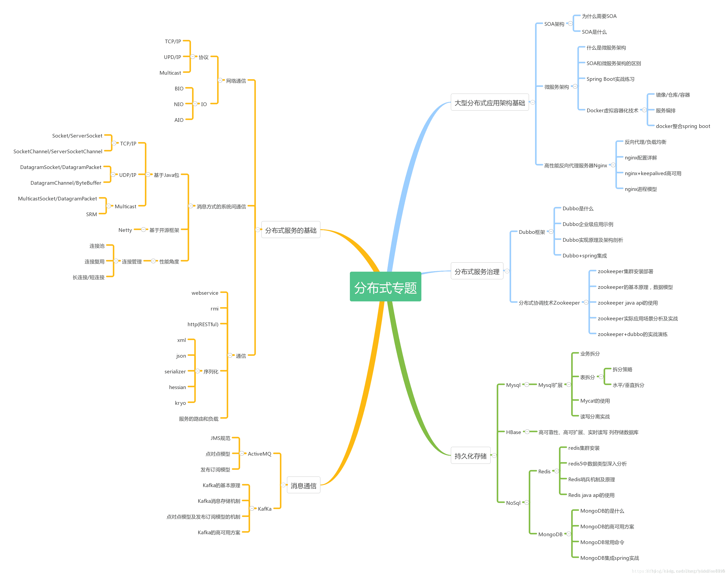Click the 为什么需要SOA leaf
Viewport: 728px width, 576px height.
[x=599, y=16]
